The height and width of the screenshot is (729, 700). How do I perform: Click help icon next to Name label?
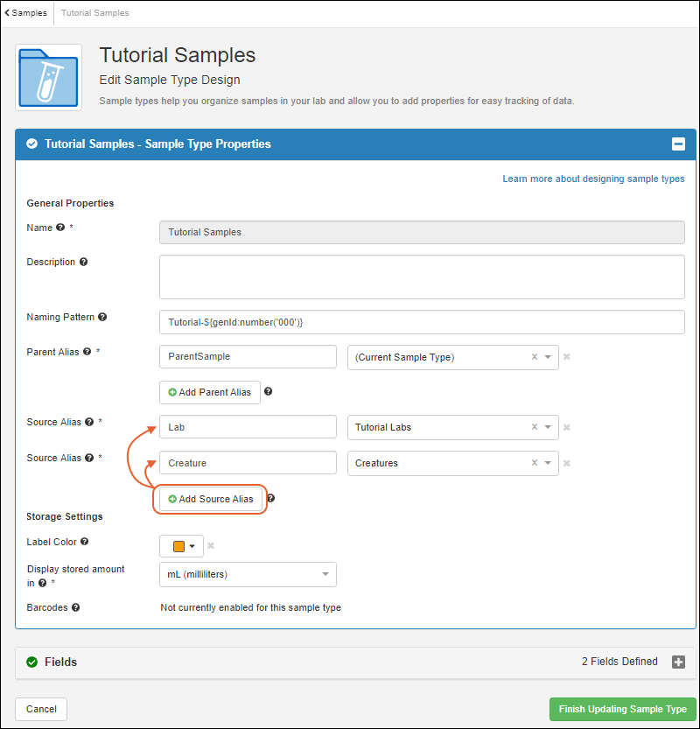tap(60, 228)
